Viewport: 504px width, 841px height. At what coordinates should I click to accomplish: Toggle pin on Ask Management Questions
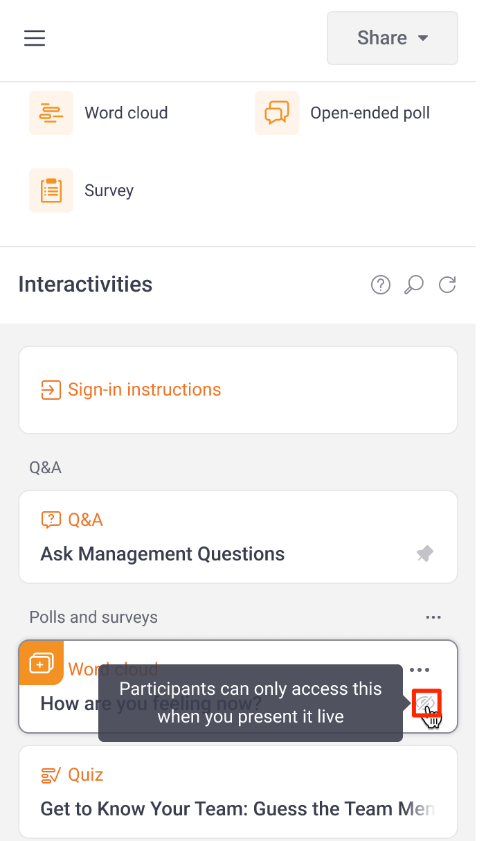pos(424,554)
